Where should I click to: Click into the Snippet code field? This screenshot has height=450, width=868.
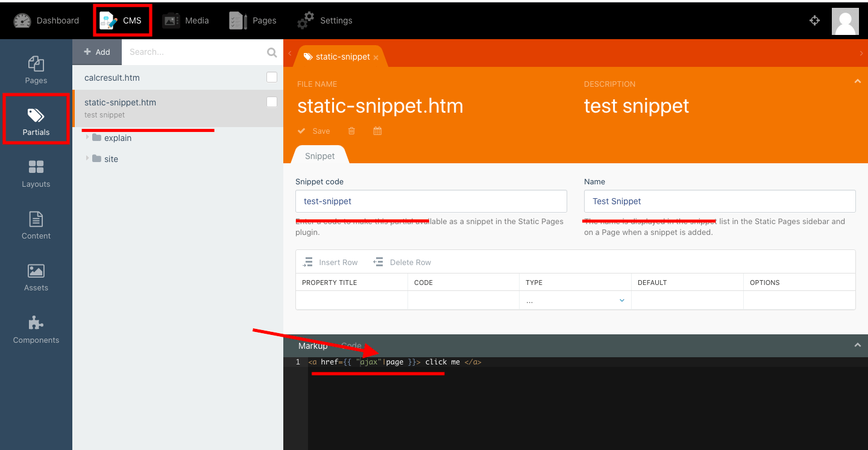pos(430,201)
